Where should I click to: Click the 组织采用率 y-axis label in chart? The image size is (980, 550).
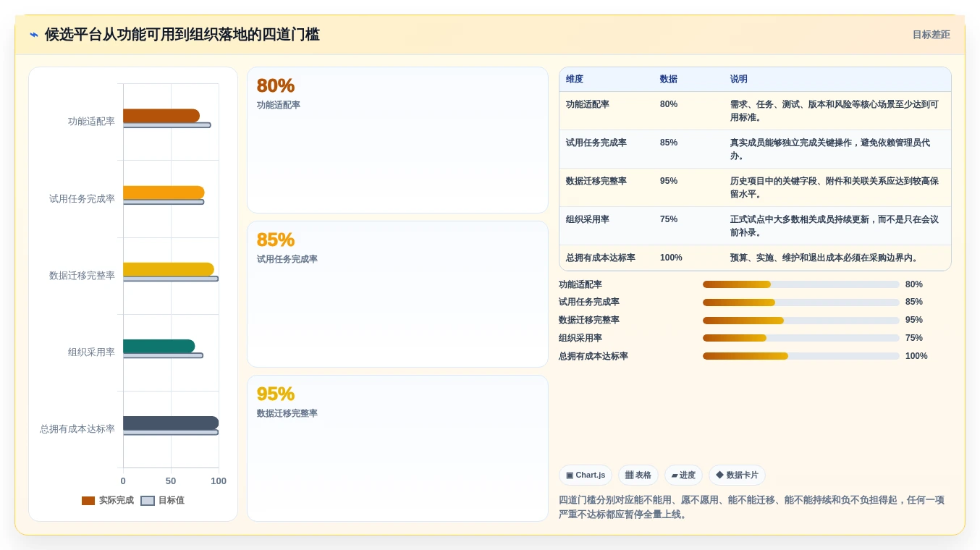[91, 352]
